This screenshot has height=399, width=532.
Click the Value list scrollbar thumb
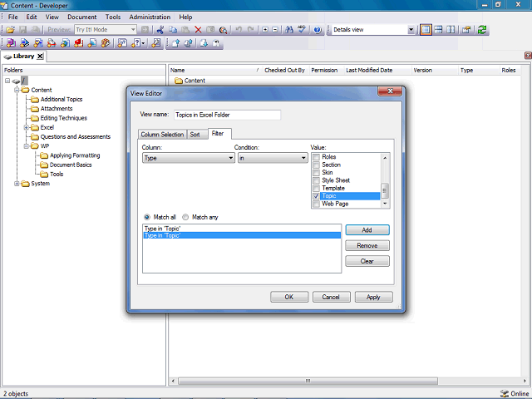click(x=385, y=190)
